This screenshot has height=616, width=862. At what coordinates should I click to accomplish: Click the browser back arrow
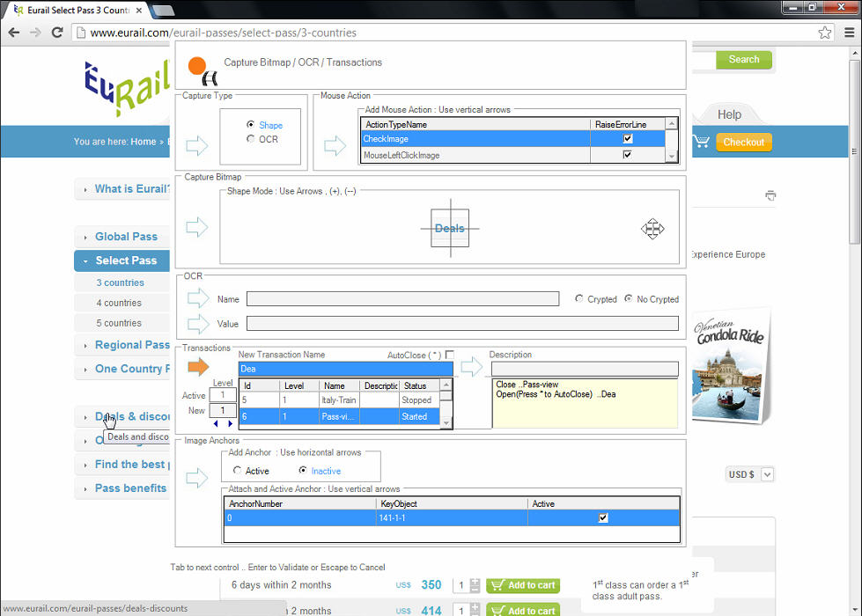(14, 33)
